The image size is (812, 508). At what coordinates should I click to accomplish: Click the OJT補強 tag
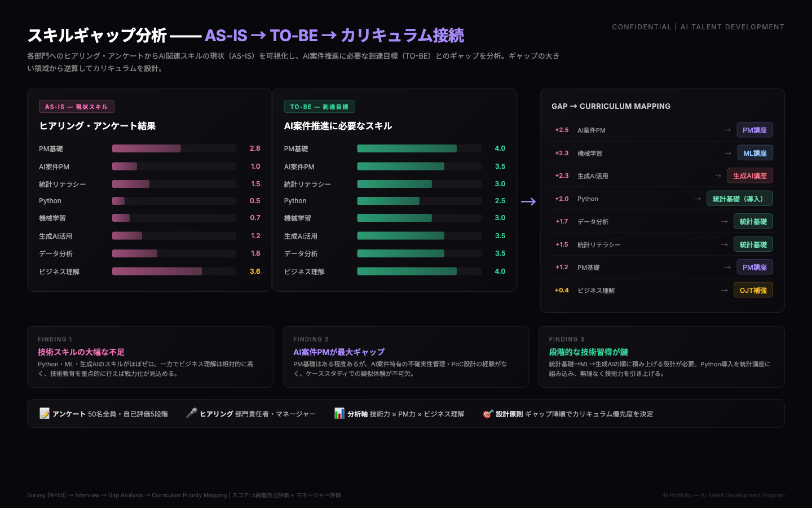click(753, 290)
